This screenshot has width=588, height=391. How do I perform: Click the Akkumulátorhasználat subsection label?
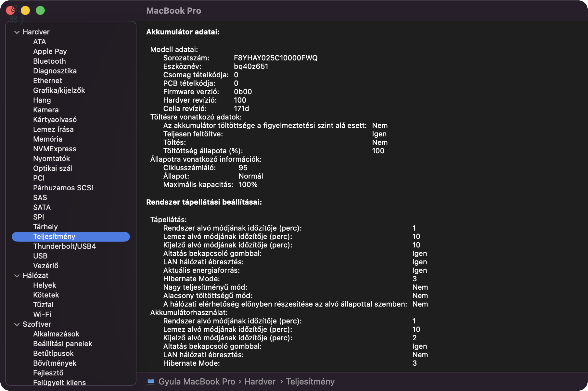click(189, 312)
